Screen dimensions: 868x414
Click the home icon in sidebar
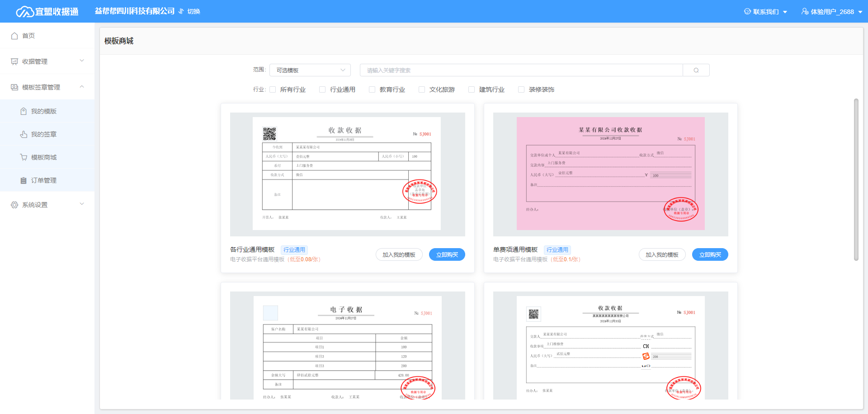coord(14,36)
